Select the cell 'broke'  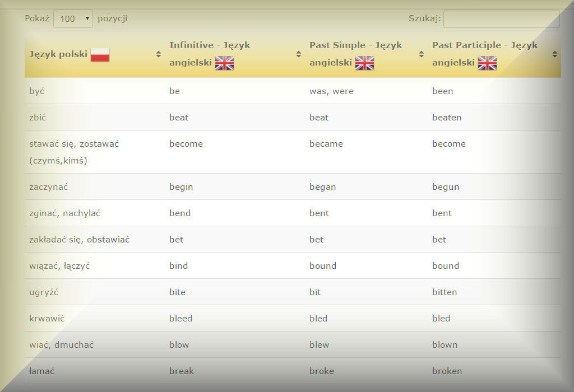[367, 371]
